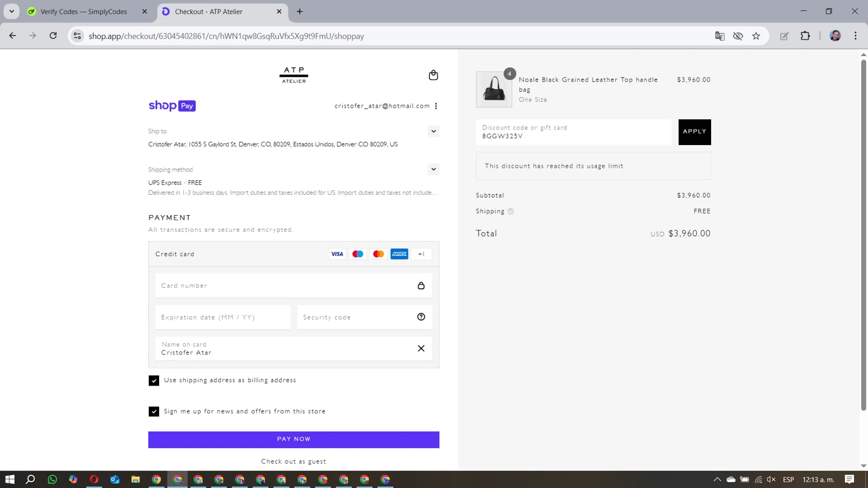Clear the Name on card field

421,349
